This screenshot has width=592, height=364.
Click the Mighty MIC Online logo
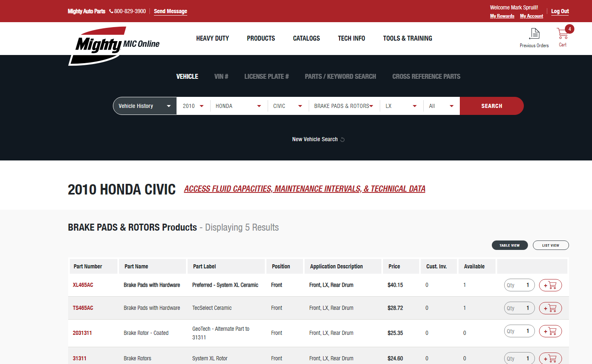pyautogui.click(x=114, y=46)
